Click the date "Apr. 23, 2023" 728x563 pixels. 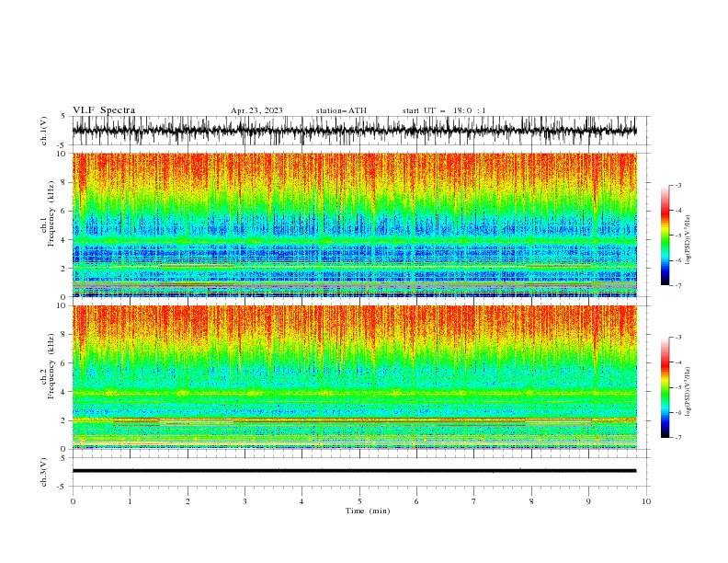(x=256, y=110)
